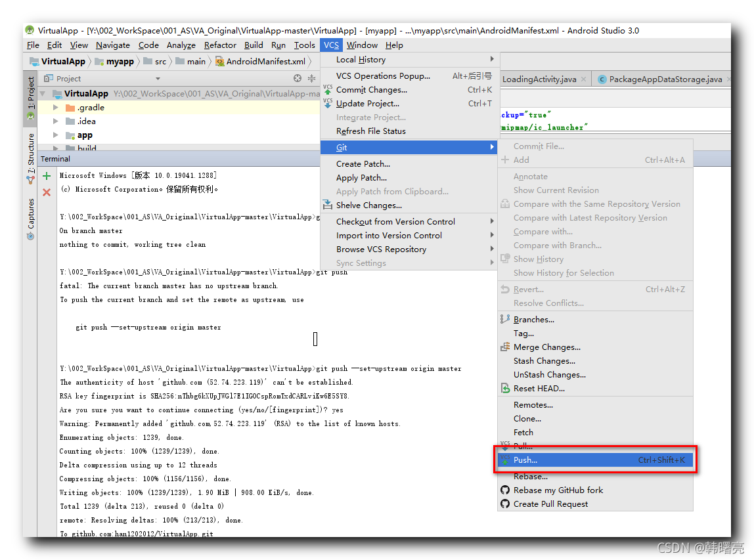
Task: Click the Project panel collapse-all icon
Action: (x=311, y=78)
